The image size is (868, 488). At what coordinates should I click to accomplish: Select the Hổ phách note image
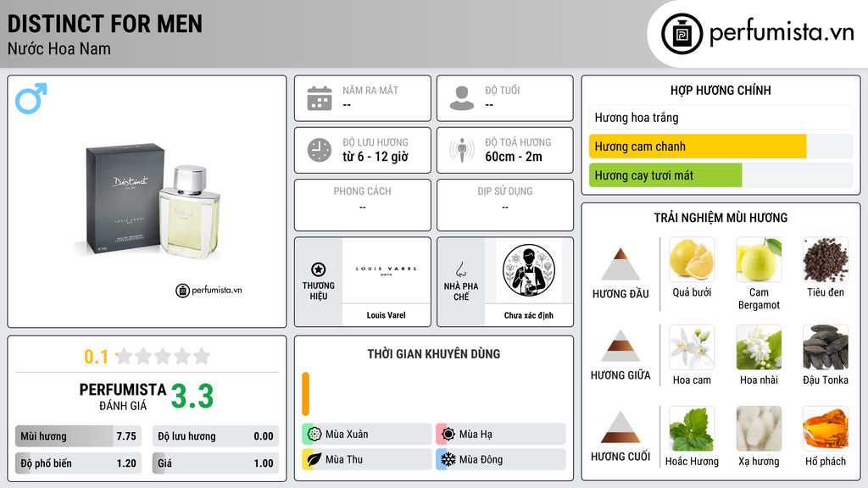click(x=826, y=429)
